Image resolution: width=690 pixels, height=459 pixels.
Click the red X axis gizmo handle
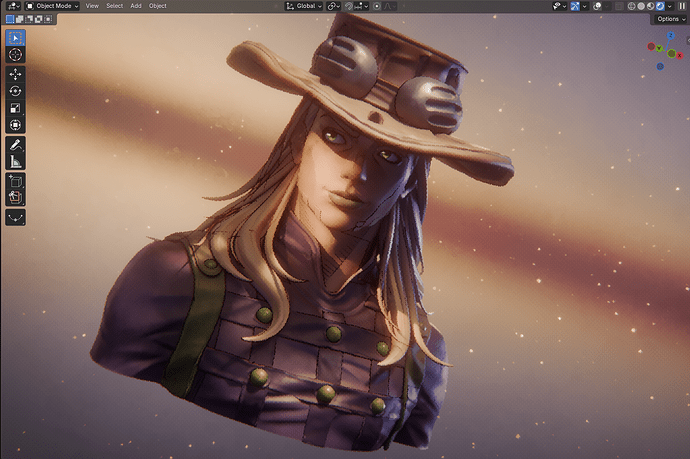click(x=679, y=55)
